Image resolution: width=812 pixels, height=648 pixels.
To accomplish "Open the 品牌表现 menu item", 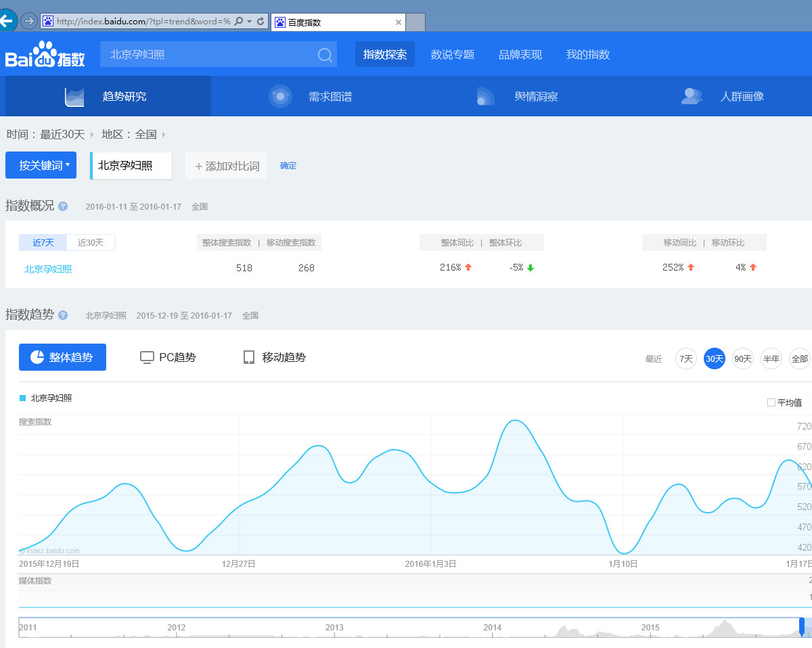I will 520,55.
